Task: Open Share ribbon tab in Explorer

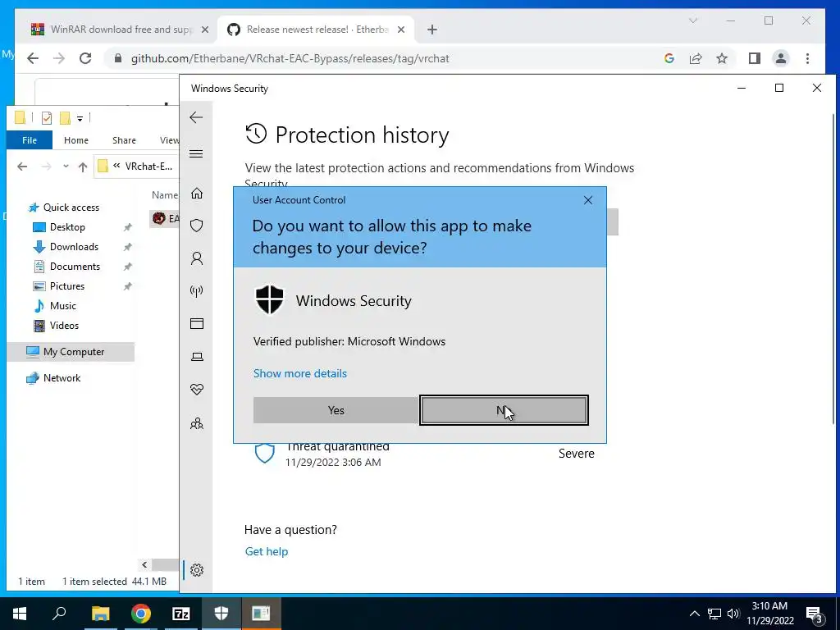Action: (x=124, y=139)
